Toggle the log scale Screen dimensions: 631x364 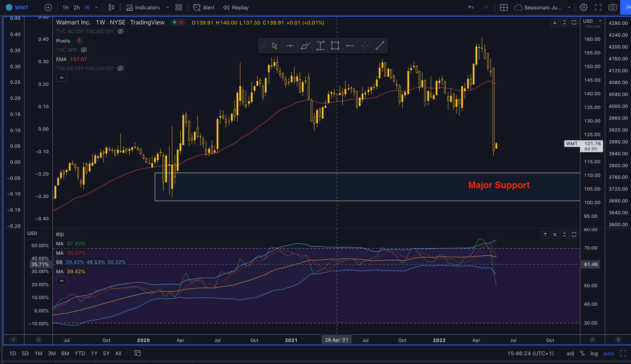coord(594,353)
